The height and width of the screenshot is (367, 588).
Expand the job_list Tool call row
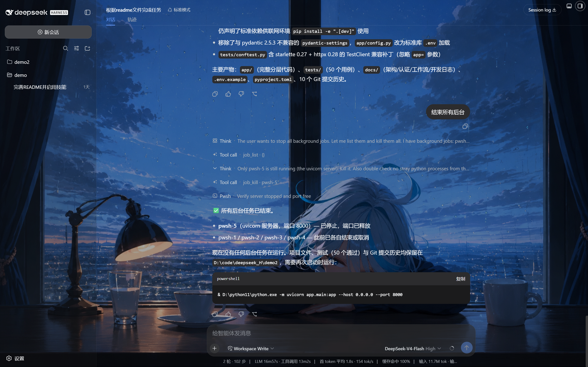tap(239, 155)
